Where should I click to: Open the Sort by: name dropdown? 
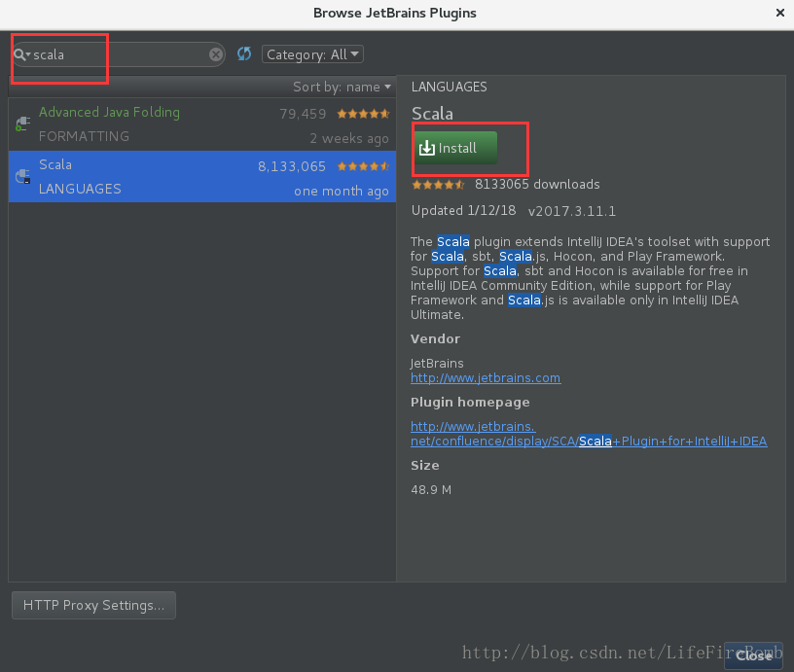tap(342, 87)
